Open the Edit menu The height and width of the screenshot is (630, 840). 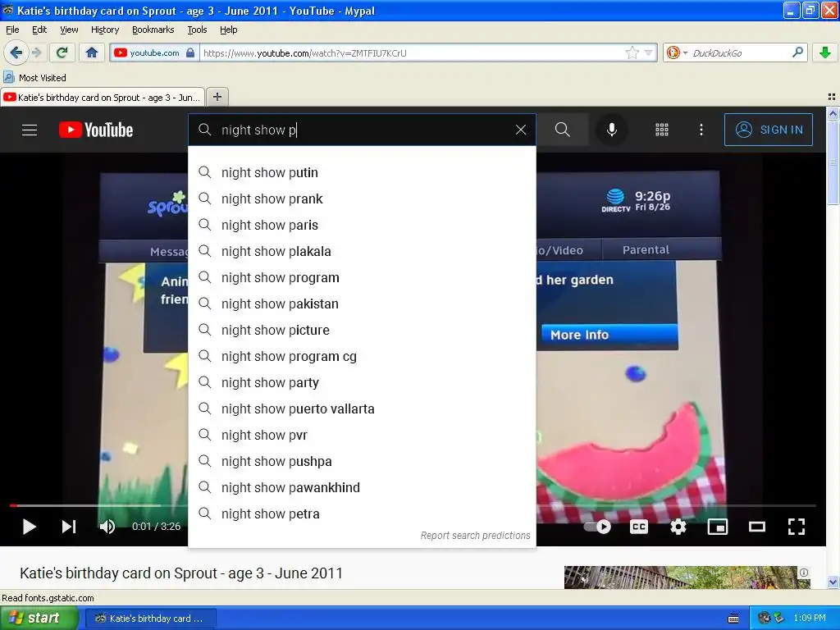(39, 30)
